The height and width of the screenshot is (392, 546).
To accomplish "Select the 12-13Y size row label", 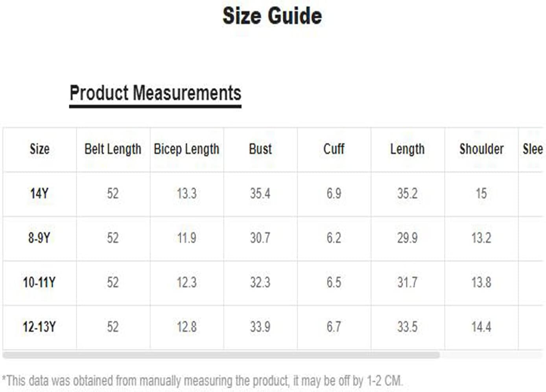I will click(x=39, y=327).
